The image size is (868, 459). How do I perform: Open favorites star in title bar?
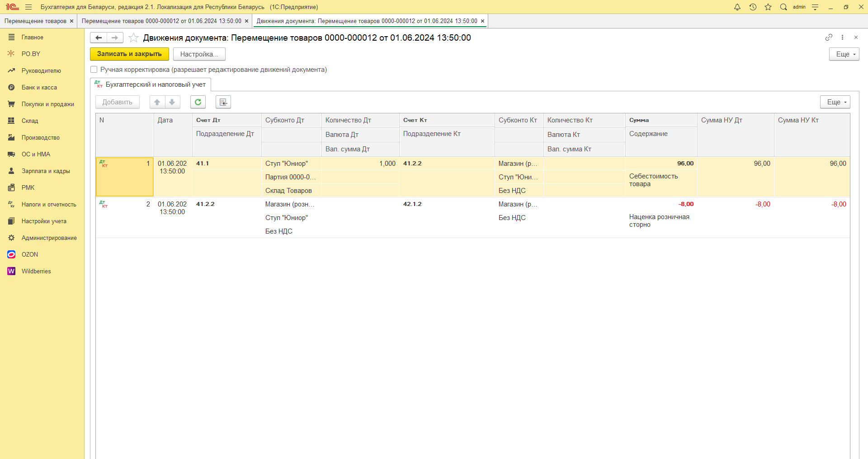(768, 7)
